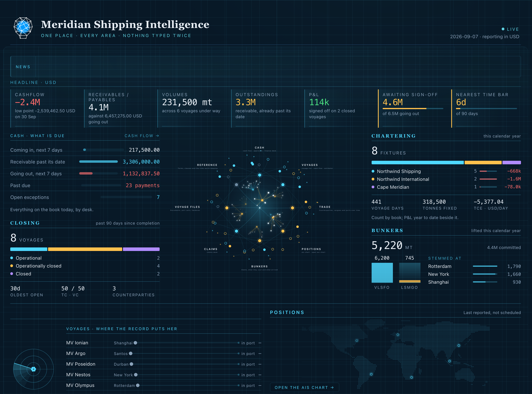
Task: Click the NEWS ticker label
Action: pyautogui.click(x=23, y=67)
